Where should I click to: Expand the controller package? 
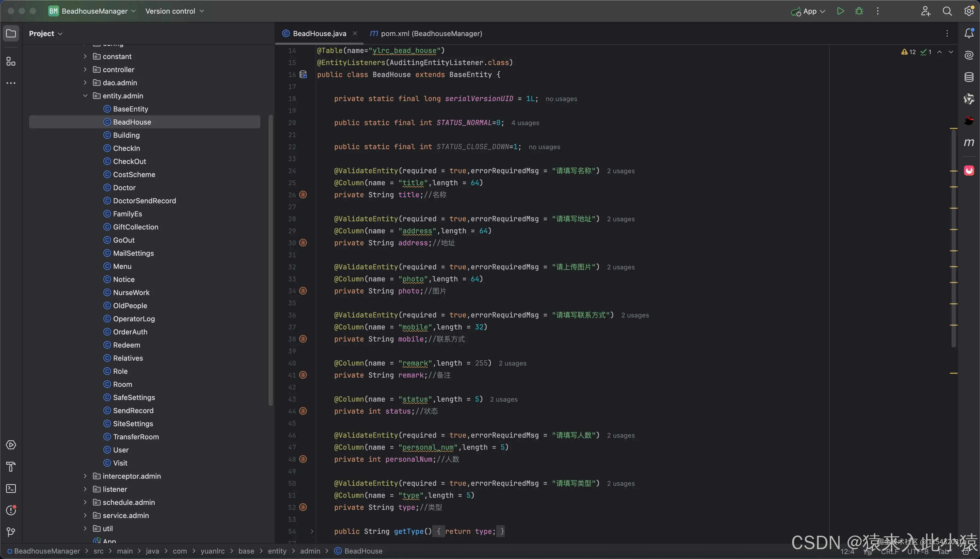[x=85, y=69]
